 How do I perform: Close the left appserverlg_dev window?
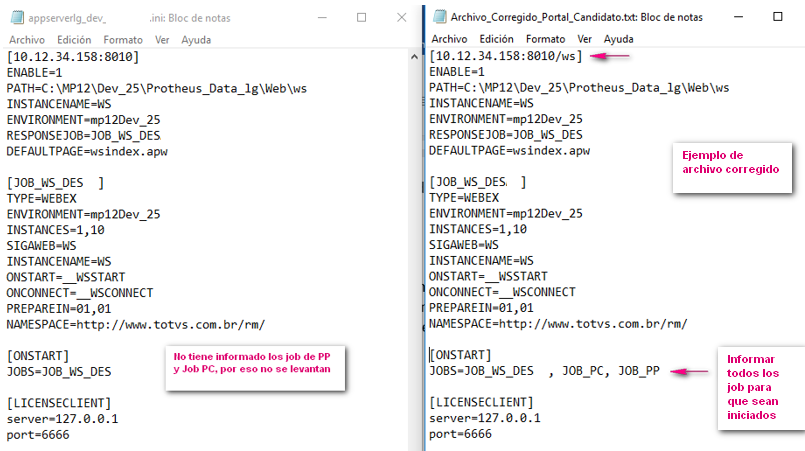tap(401, 17)
